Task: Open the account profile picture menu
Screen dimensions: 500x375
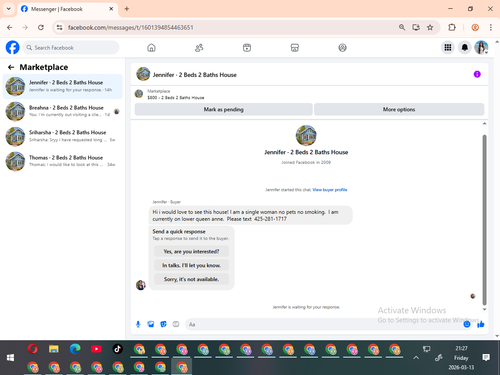Action: 481,48
